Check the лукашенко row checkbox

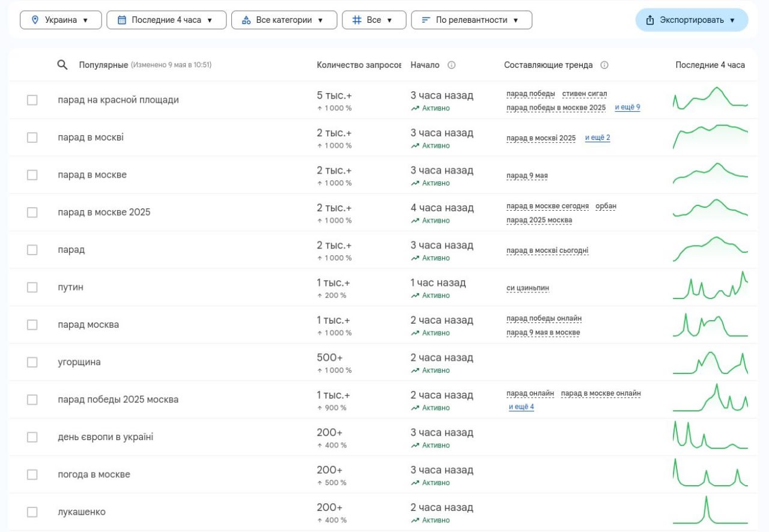tap(32, 512)
